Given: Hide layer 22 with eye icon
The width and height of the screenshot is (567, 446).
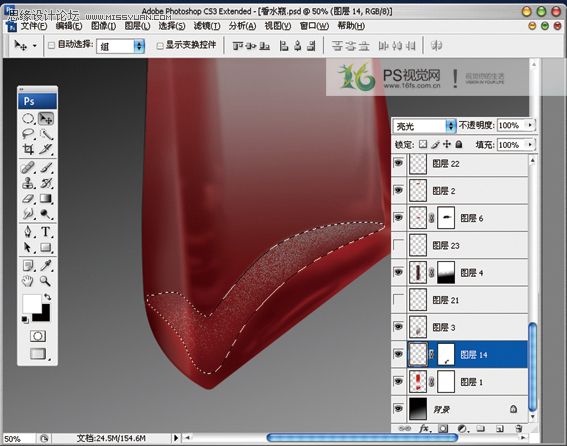Looking at the screenshot, I should 398,163.
